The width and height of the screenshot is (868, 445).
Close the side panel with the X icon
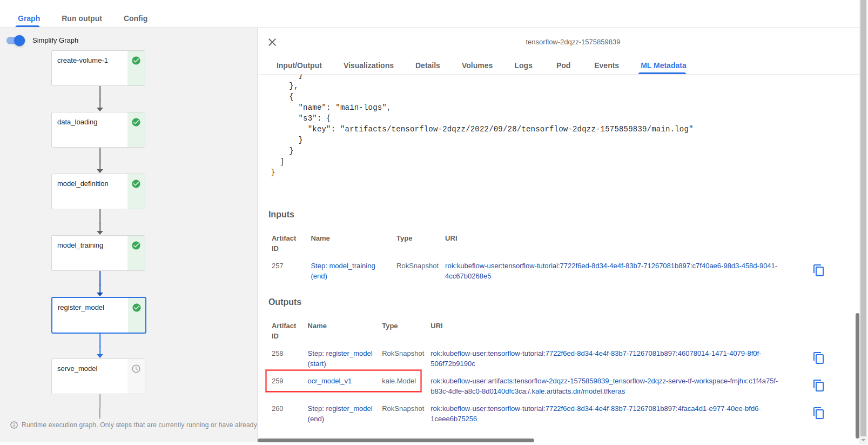click(x=272, y=42)
